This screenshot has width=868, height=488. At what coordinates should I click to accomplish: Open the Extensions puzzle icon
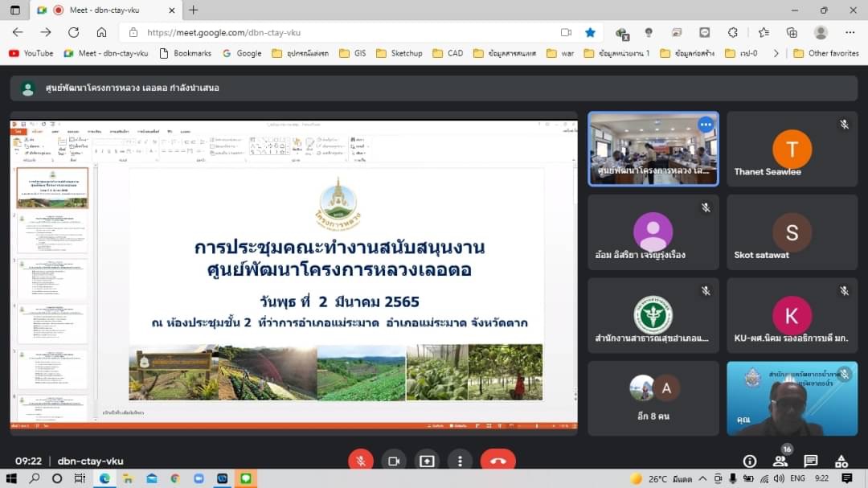[x=733, y=33]
